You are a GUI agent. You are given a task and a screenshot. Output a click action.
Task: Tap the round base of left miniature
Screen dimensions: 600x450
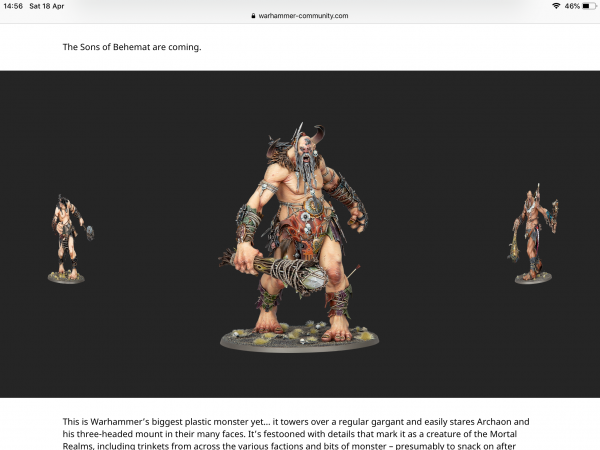(x=66, y=277)
